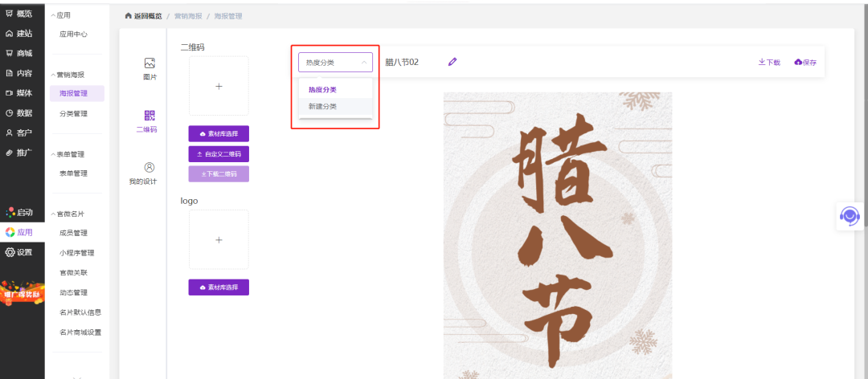Image resolution: width=868 pixels, height=379 pixels.
Task: Click 自定义二维码 purple button
Action: point(219,153)
